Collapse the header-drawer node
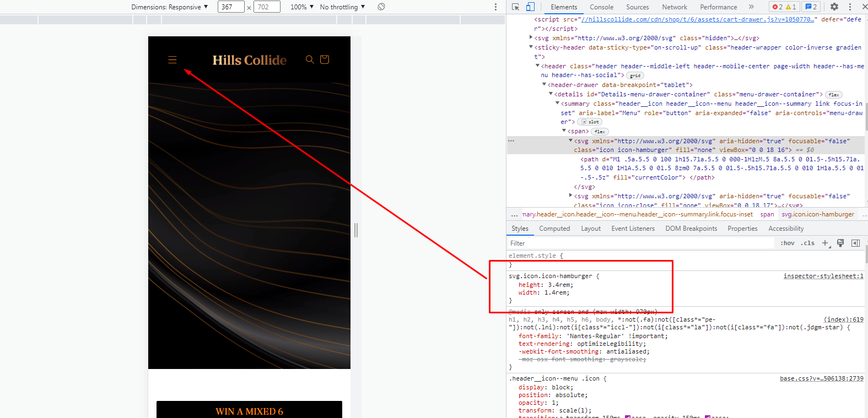 click(544, 84)
